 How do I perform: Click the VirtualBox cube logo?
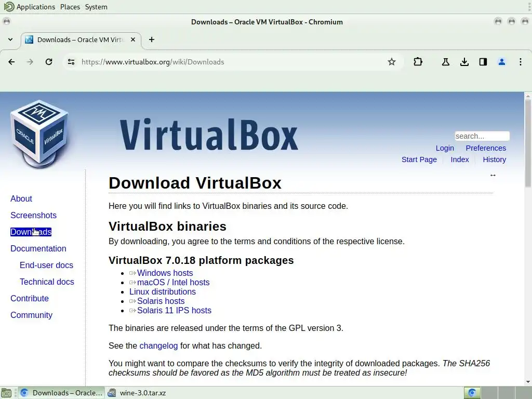click(40, 134)
